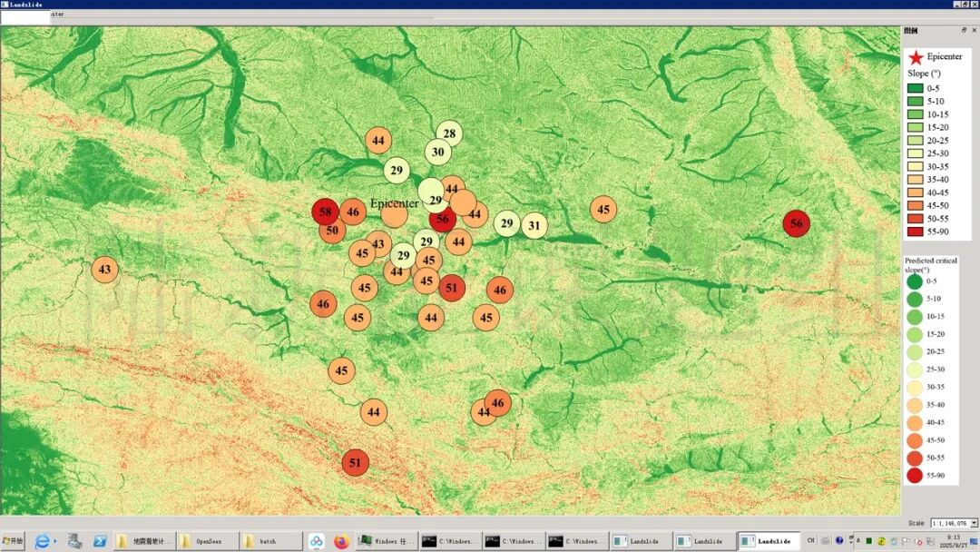Image resolution: width=980 pixels, height=552 pixels.
Task: Select the pale marker labeled 31
Action: [534, 226]
